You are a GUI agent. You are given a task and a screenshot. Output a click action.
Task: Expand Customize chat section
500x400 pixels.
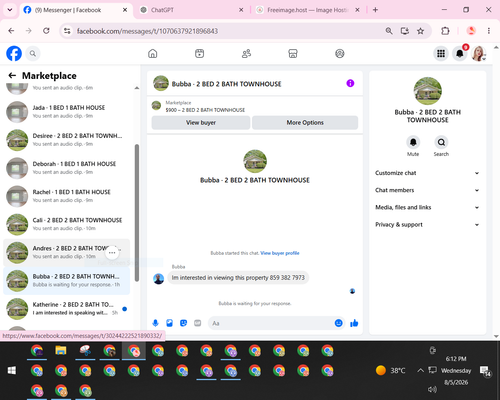point(427,173)
